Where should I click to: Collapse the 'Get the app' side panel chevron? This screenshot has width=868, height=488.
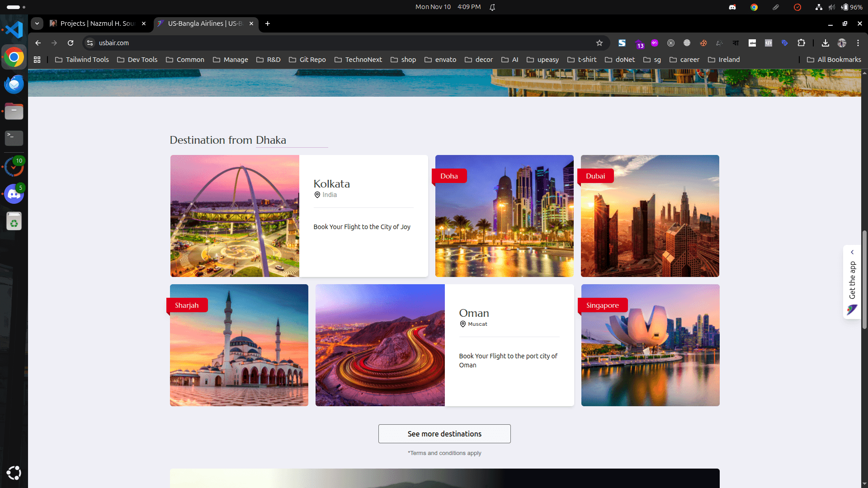pos(853,252)
